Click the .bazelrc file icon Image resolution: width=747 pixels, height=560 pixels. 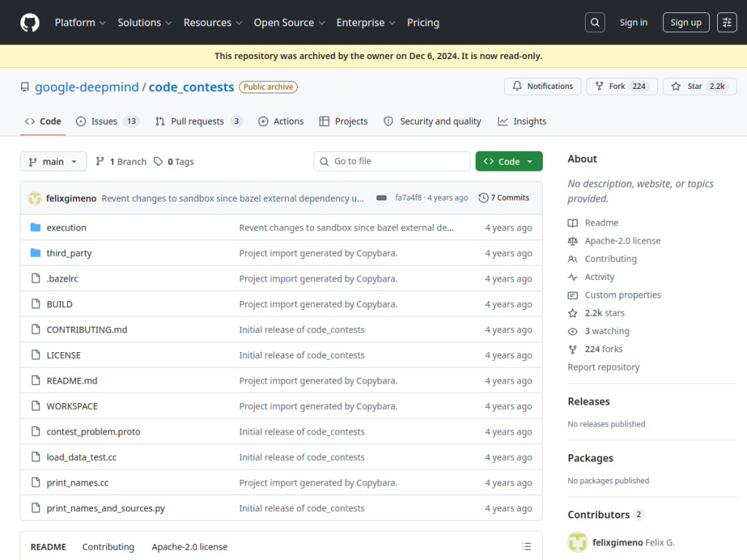(x=35, y=278)
